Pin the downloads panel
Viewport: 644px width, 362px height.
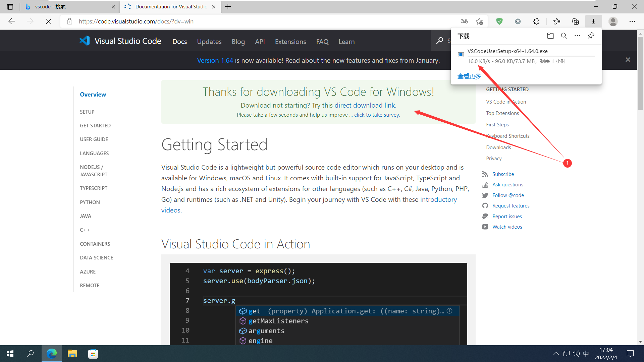(591, 36)
